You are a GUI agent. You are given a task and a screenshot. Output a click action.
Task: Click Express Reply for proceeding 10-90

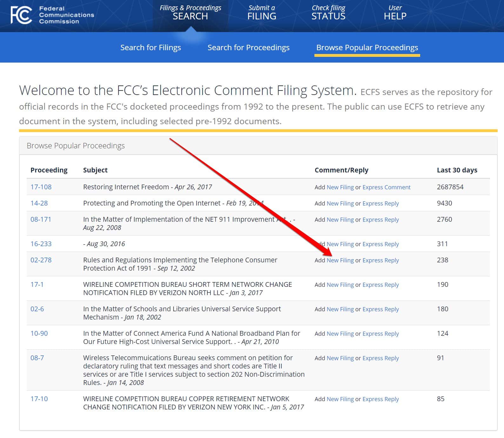tap(380, 334)
